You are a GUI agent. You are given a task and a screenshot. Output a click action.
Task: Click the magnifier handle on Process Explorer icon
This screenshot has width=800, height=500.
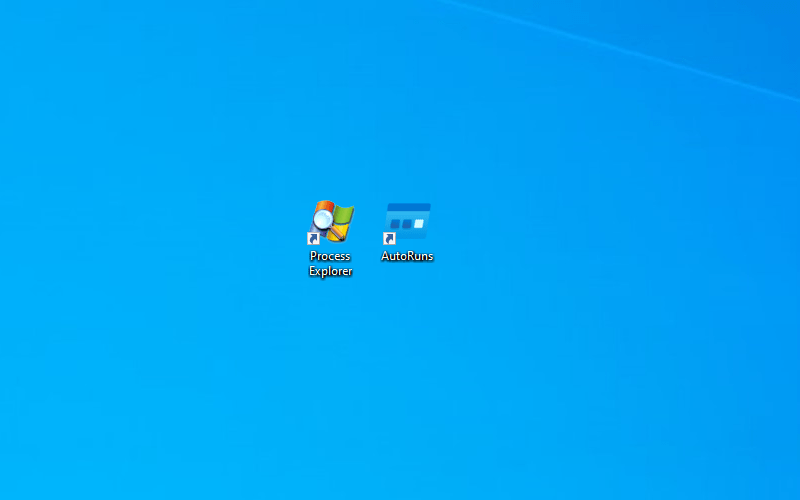click(335, 231)
